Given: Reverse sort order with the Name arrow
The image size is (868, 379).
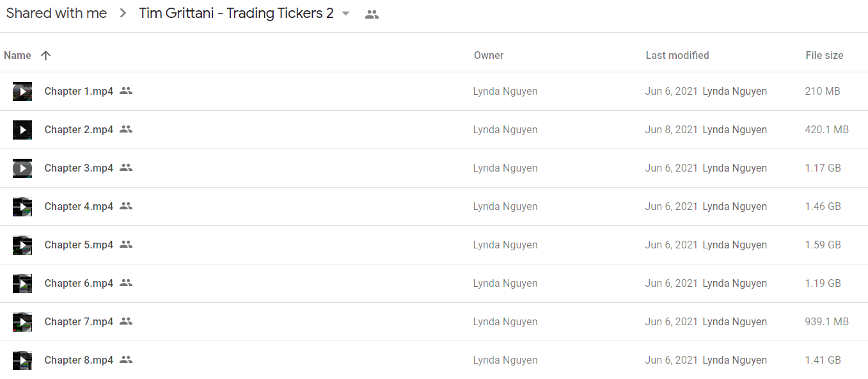Looking at the screenshot, I should coord(45,56).
